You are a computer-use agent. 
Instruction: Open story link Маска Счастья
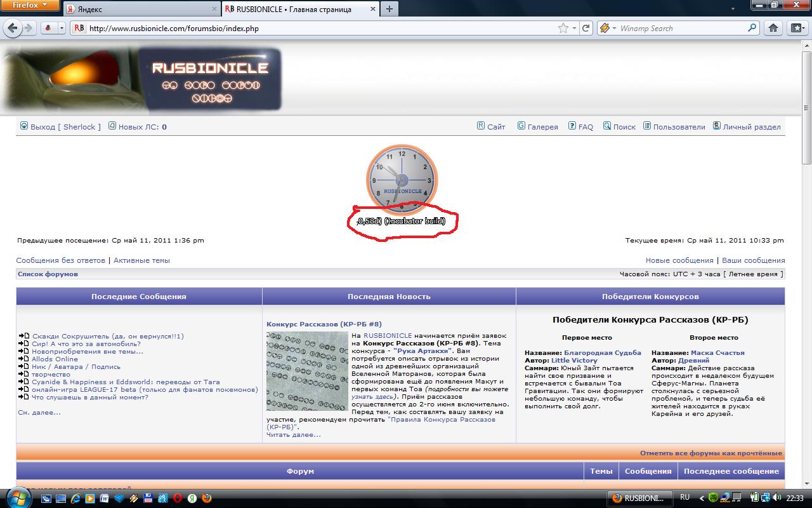(x=717, y=353)
